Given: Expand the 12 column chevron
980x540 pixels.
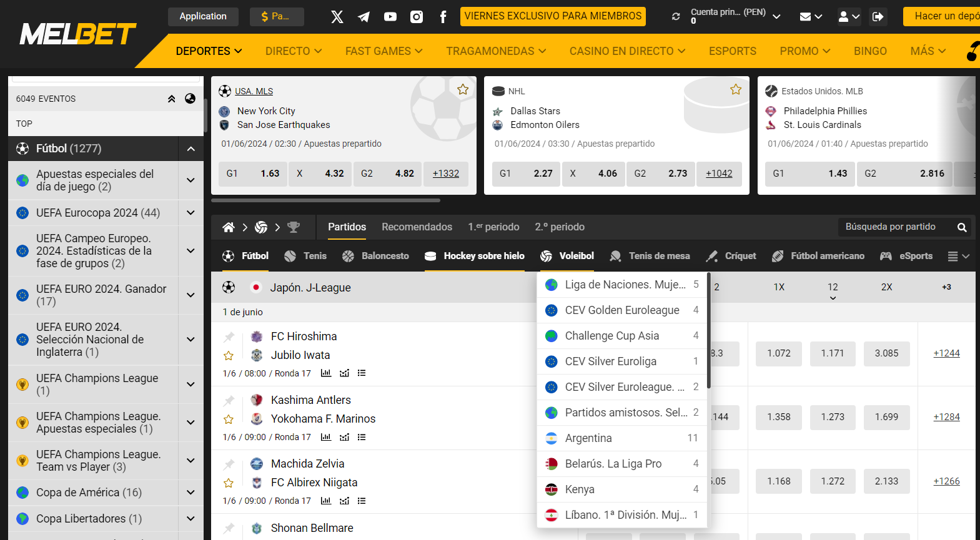Looking at the screenshot, I should pyautogui.click(x=833, y=298).
